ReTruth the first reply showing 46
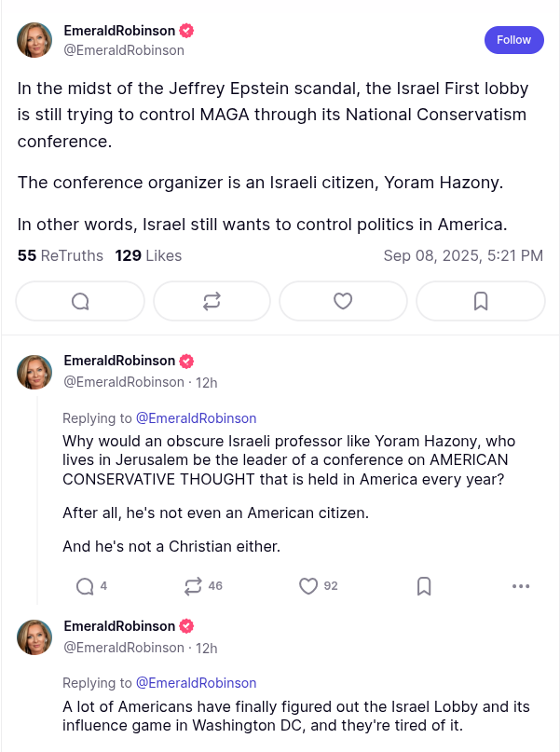 pos(194,586)
